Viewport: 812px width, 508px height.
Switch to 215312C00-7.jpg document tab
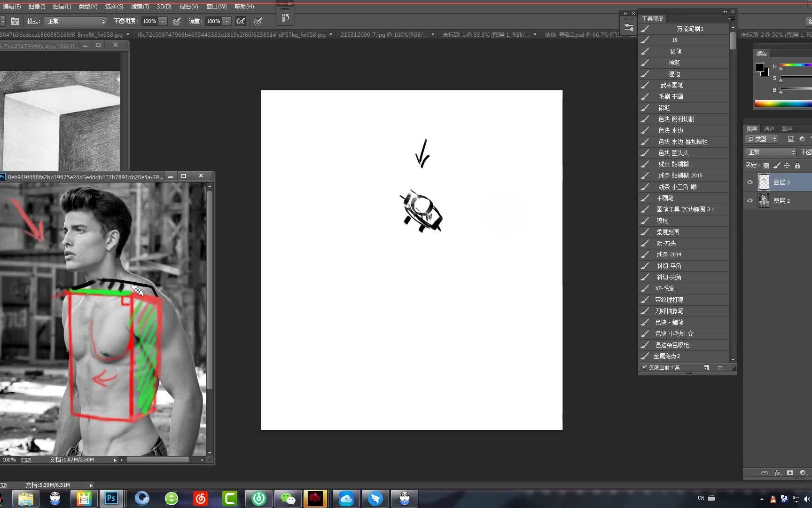pos(383,35)
